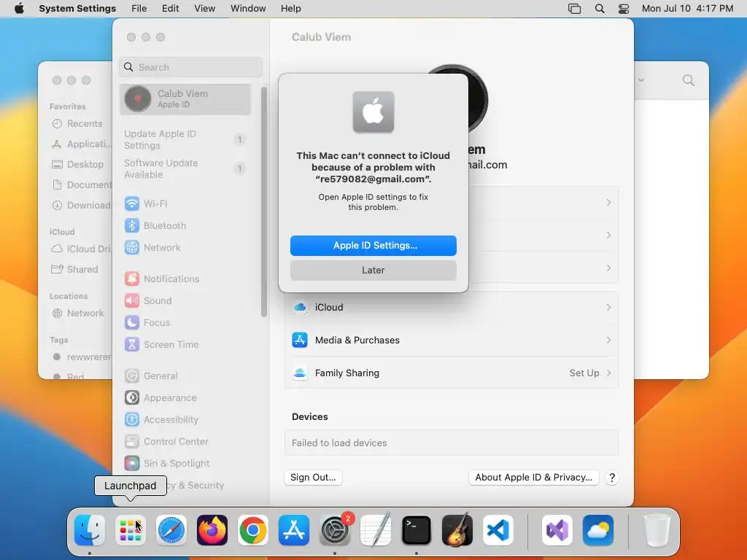This screenshot has height=560, width=747.
Task: Open the Help menu
Action: click(290, 9)
